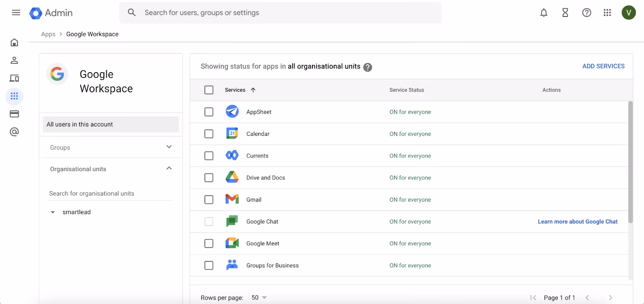644x304 pixels.
Task: Click the Service Status column header
Action: pos(407,90)
